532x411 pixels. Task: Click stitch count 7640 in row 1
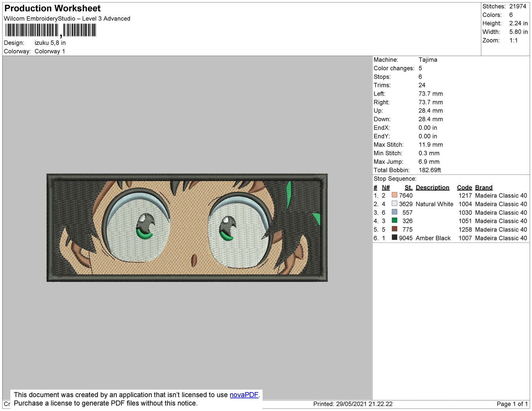click(x=406, y=196)
